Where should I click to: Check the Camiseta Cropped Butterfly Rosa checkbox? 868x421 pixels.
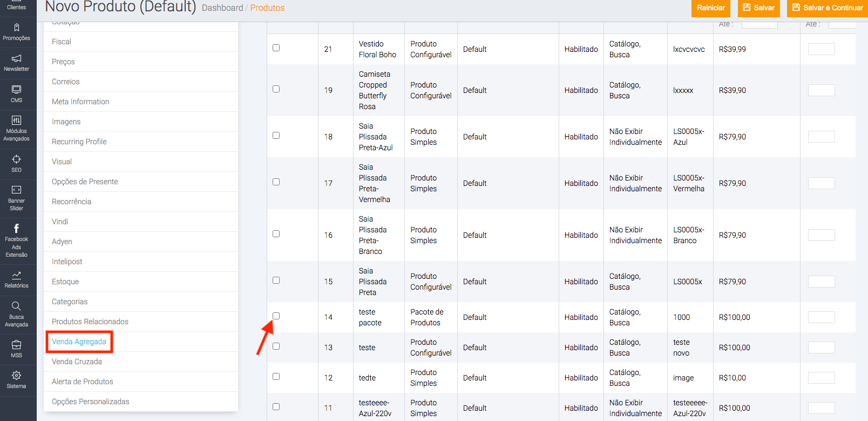pos(276,89)
